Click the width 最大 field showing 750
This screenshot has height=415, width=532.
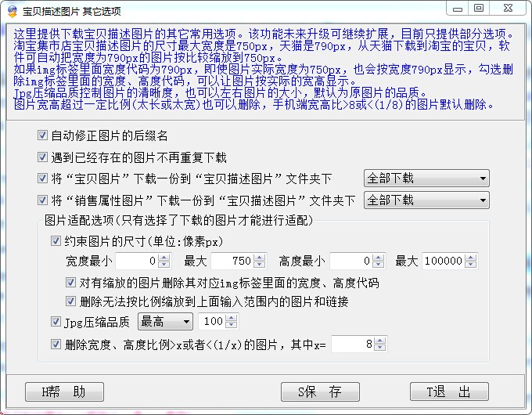pos(232,261)
